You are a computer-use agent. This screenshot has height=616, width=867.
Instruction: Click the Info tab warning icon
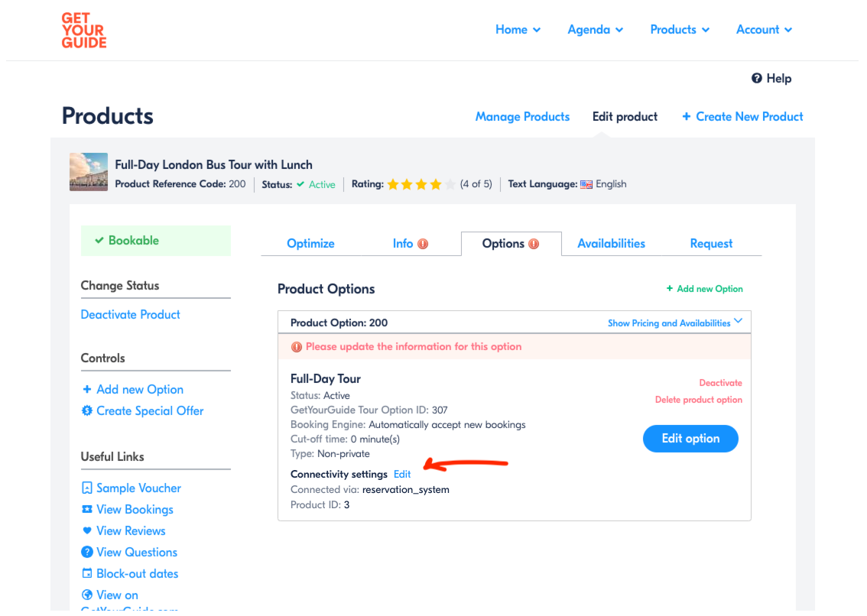(423, 244)
